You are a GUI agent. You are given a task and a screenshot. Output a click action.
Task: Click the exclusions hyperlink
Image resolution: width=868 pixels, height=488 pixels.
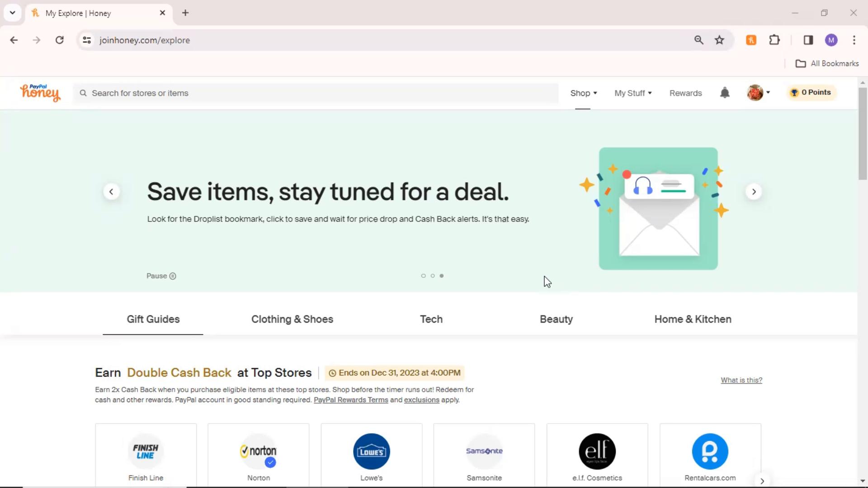[421, 399]
